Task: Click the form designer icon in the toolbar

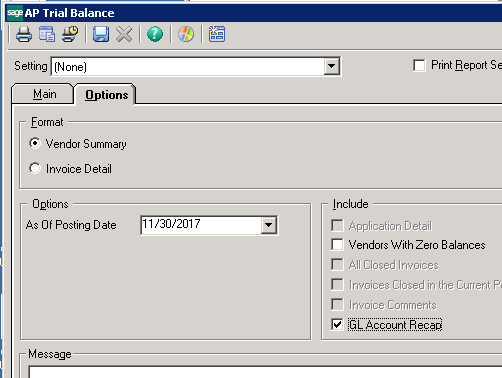Action: pos(217,34)
